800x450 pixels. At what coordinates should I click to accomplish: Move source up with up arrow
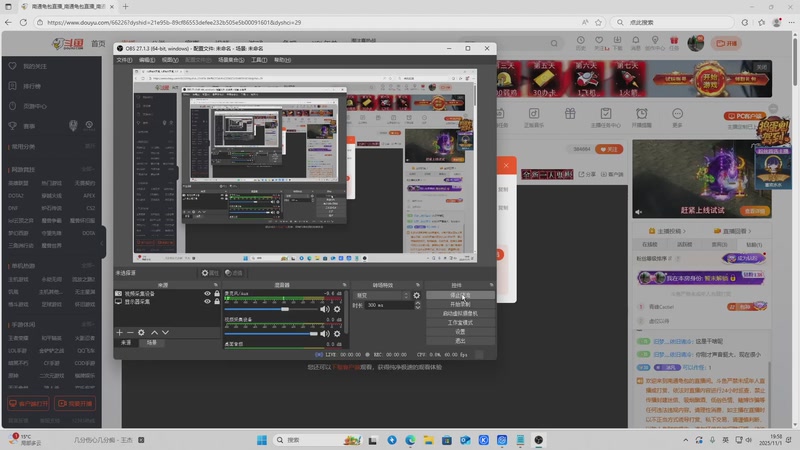pos(154,333)
